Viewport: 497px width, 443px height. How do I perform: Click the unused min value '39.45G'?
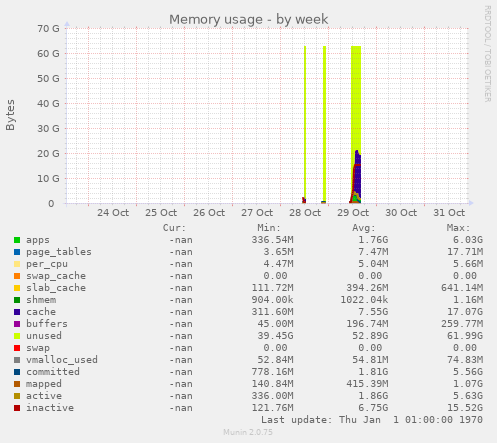click(275, 336)
